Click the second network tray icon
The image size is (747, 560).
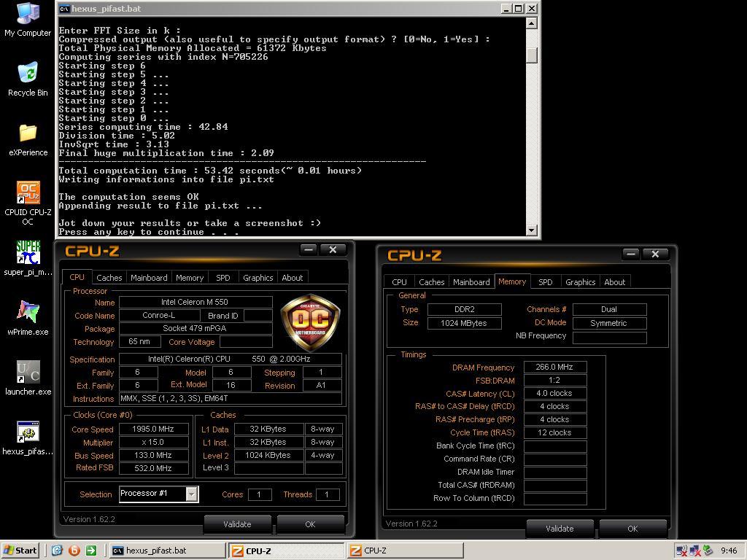(x=695, y=551)
